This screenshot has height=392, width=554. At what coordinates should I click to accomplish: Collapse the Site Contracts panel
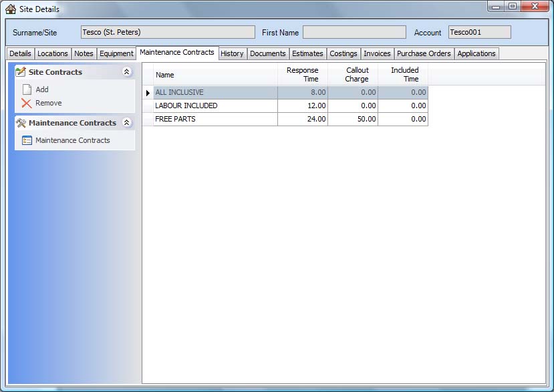point(126,72)
